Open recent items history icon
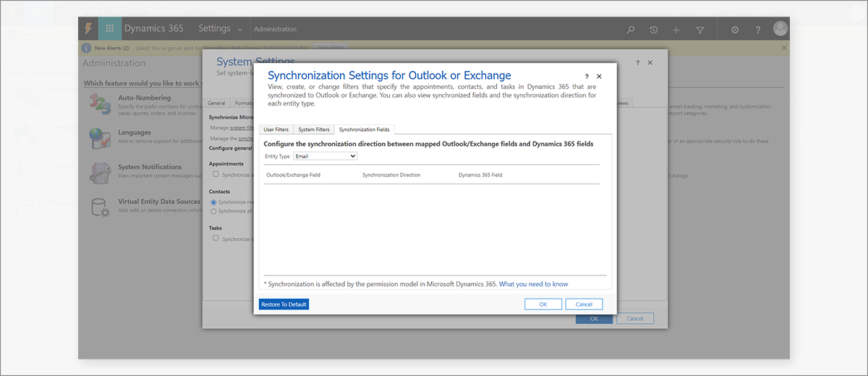 point(654,30)
